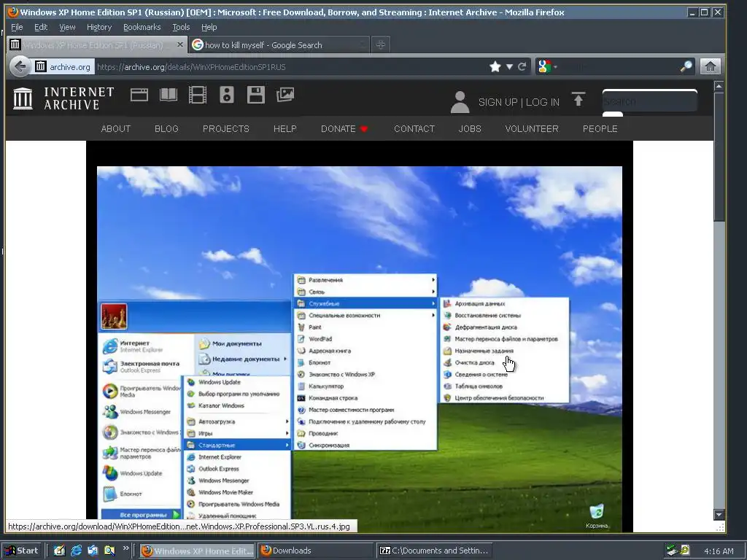Select the Windows XP Home Edition SP1 tab
The image size is (747, 560).
tap(96, 44)
